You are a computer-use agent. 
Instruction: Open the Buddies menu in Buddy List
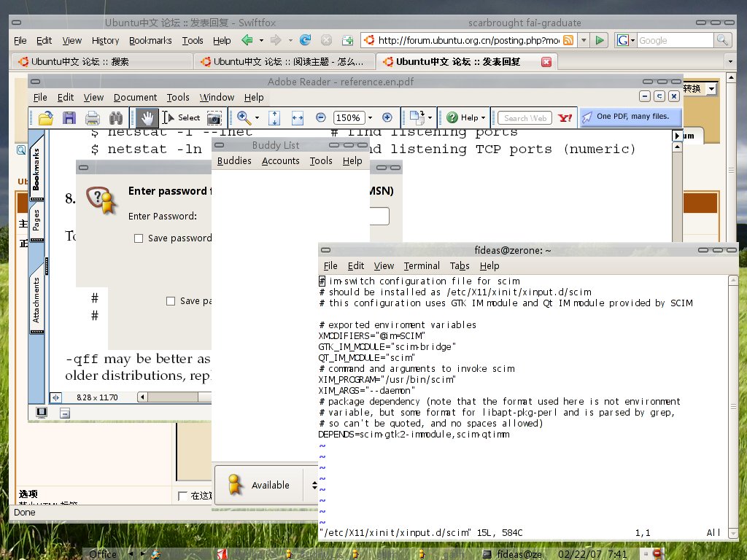click(234, 161)
